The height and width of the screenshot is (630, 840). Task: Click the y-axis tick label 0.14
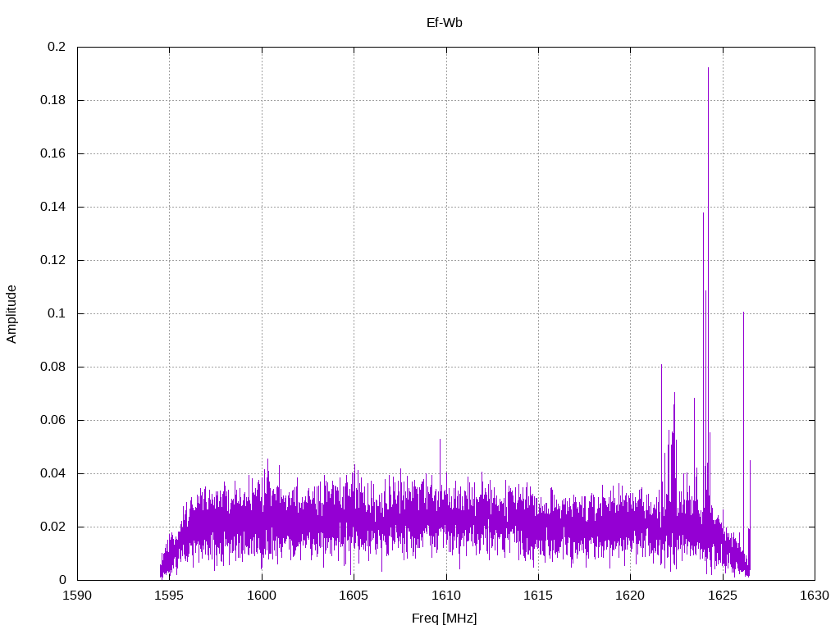click(x=53, y=207)
